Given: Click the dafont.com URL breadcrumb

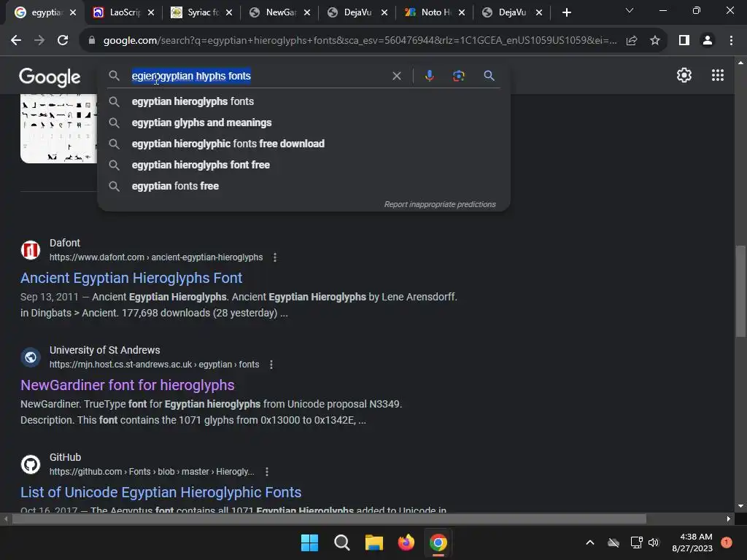Looking at the screenshot, I should coord(156,257).
